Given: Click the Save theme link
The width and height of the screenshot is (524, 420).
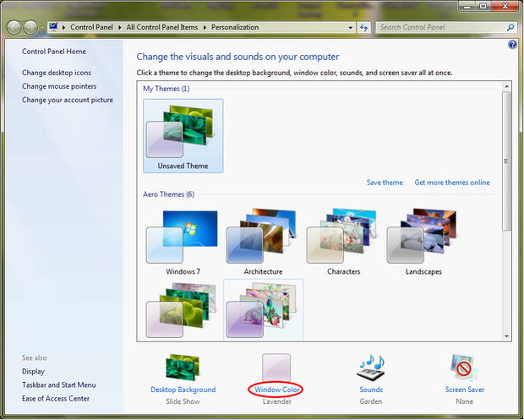Looking at the screenshot, I should [x=385, y=183].
